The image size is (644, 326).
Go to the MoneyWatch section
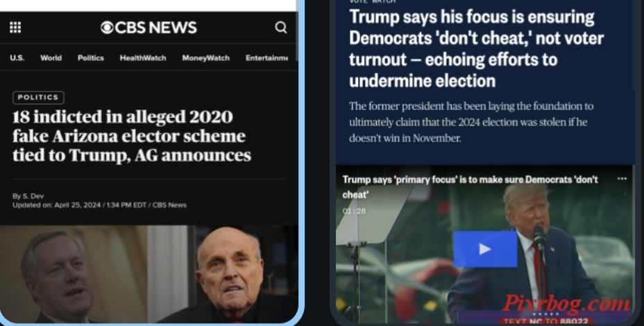pyautogui.click(x=206, y=58)
